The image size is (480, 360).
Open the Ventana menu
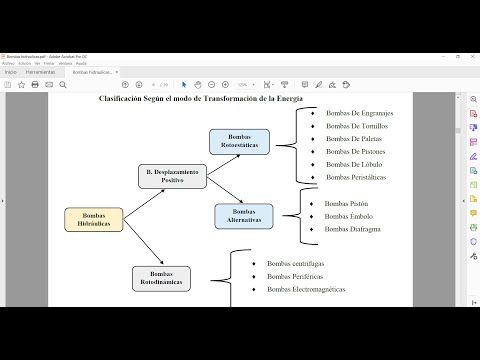(x=65, y=63)
